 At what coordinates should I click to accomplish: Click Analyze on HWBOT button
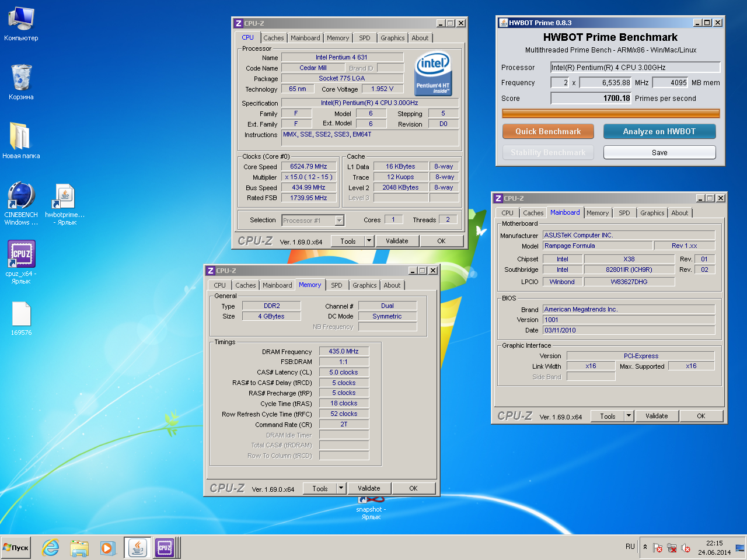tap(659, 131)
